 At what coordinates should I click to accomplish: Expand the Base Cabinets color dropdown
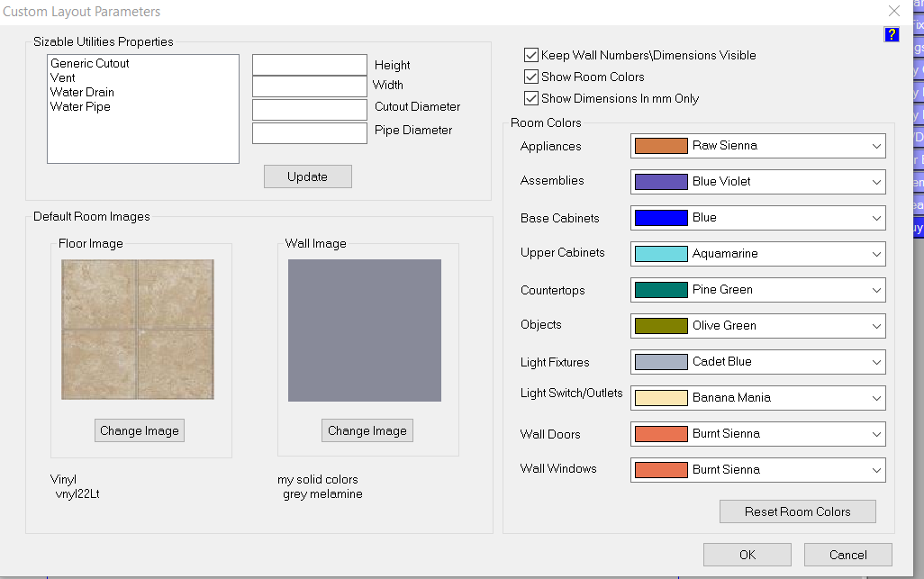point(757,218)
